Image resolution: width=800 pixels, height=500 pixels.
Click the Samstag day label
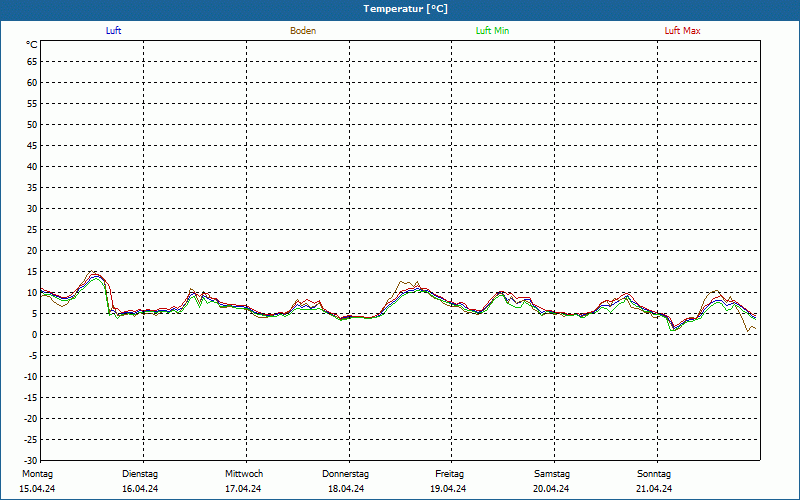coord(552,474)
